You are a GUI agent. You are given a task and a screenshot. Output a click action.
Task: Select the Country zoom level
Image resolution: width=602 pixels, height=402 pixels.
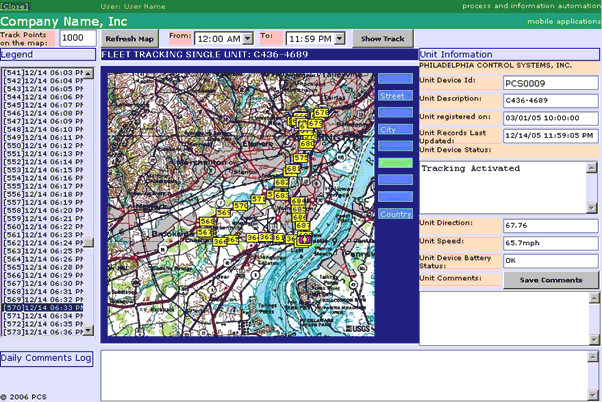point(395,214)
